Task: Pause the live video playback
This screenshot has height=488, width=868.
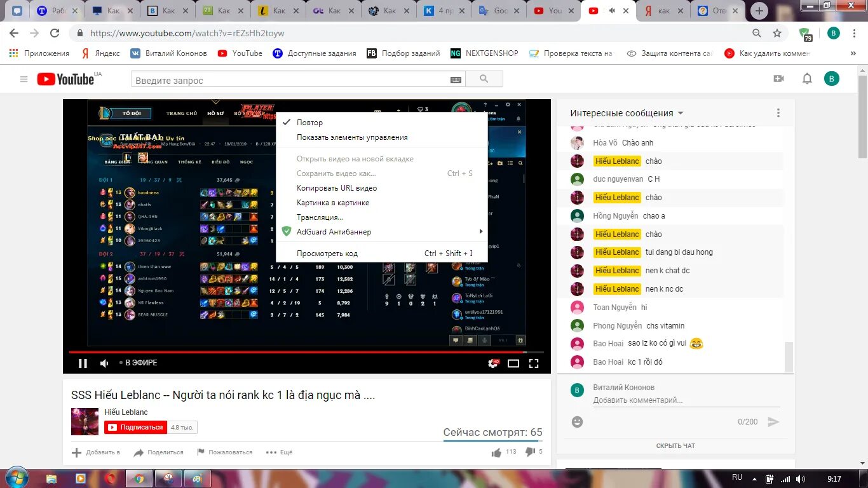Action: pos(83,363)
